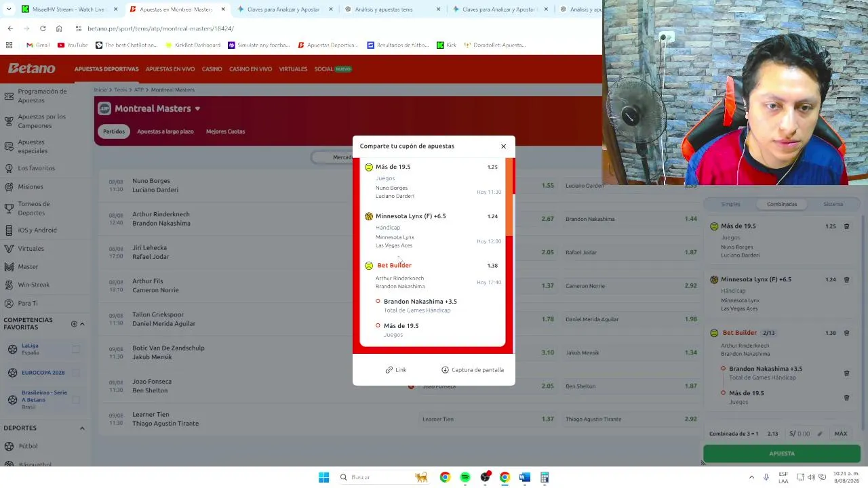Image resolution: width=868 pixels, height=488 pixels.
Task: Open Calculator from the taskbar
Action: (x=544, y=477)
